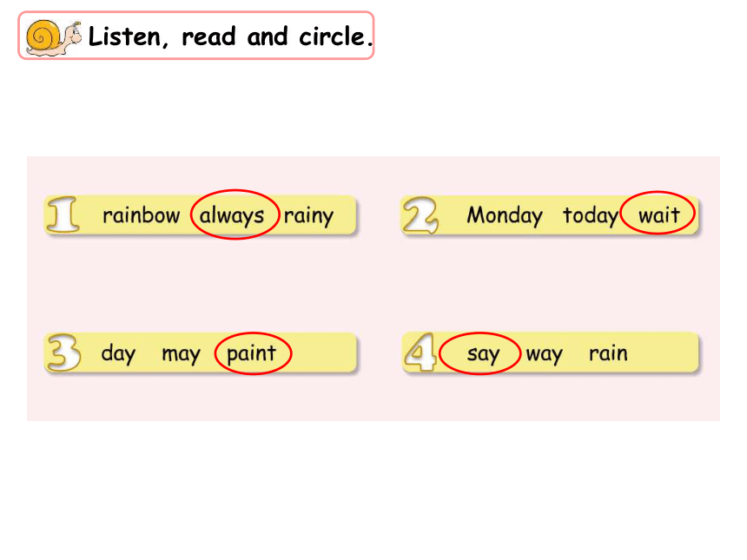Click the word Monday
Screen dimensions: 747x560
[x=505, y=215]
